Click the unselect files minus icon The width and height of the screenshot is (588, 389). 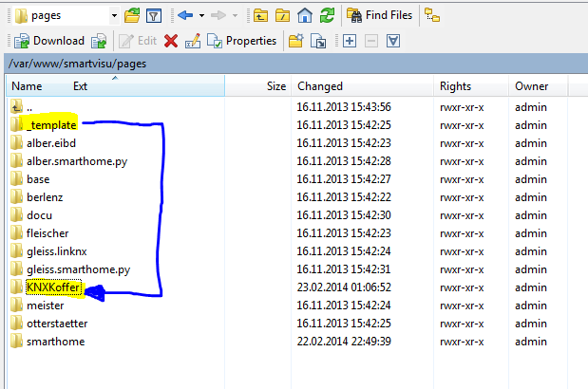click(371, 41)
